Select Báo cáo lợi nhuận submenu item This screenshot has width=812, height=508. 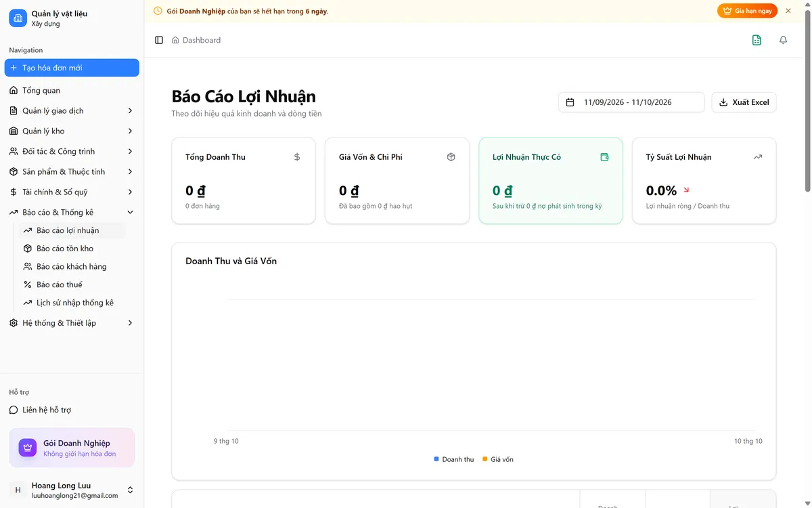click(x=73, y=230)
